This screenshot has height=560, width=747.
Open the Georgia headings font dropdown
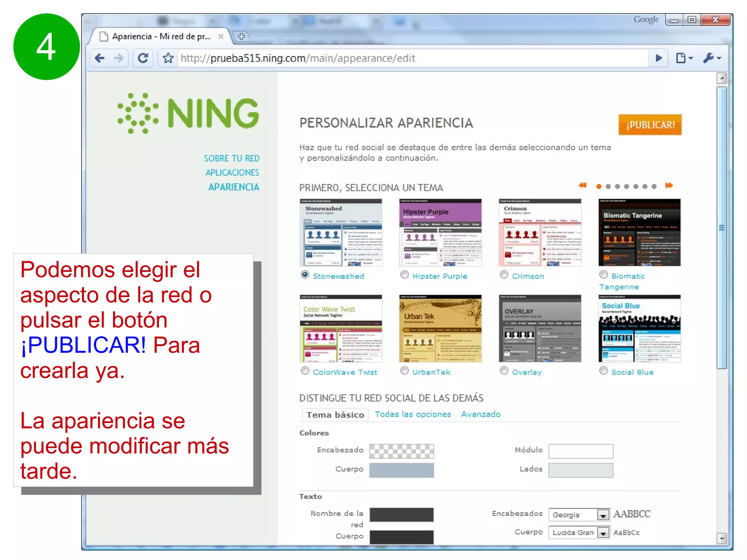(x=603, y=515)
